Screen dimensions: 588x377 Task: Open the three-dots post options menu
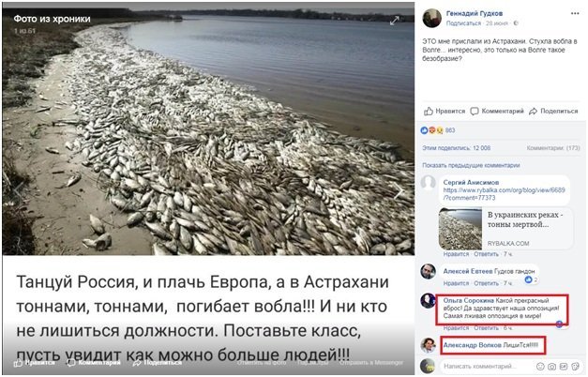[575, 13]
